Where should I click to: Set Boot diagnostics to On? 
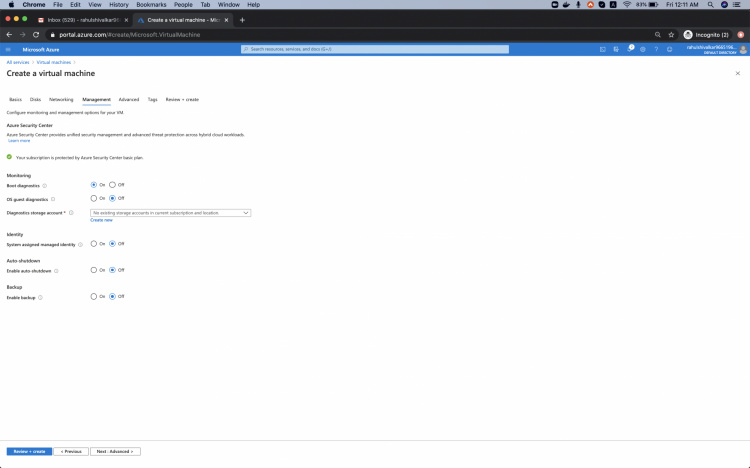[94, 185]
